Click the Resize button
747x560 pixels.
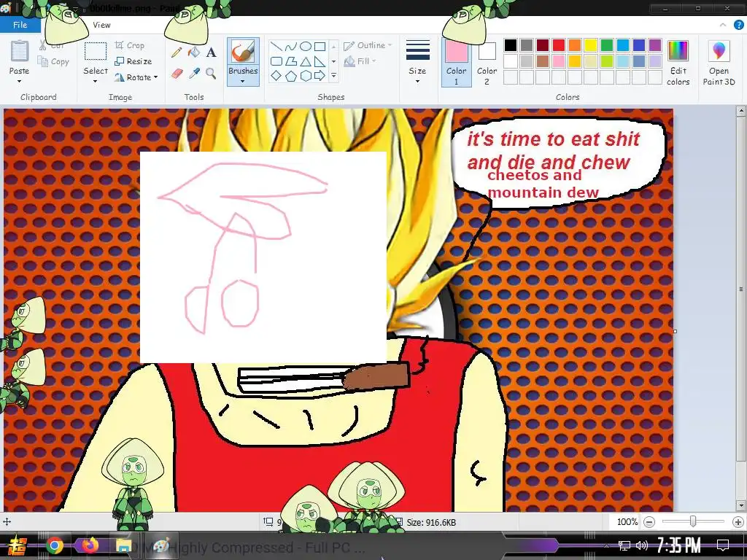[x=133, y=61]
